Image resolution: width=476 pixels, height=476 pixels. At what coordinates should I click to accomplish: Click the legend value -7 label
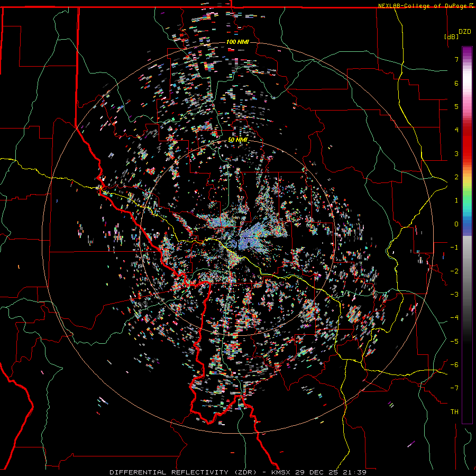pos(454,388)
